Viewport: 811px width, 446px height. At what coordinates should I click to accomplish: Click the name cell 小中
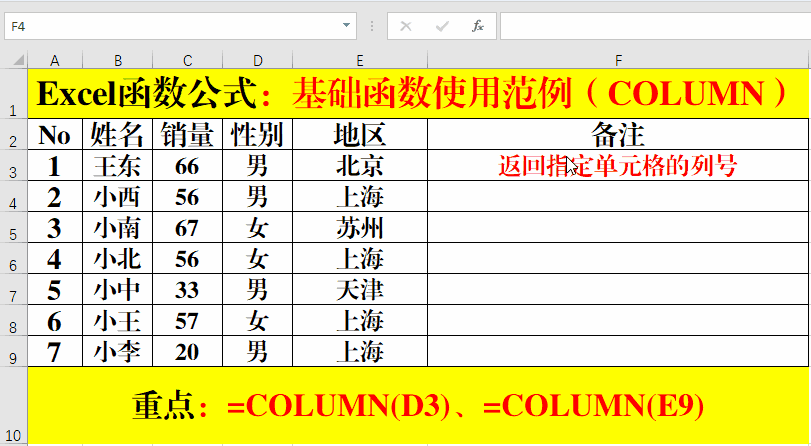[x=117, y=290]
